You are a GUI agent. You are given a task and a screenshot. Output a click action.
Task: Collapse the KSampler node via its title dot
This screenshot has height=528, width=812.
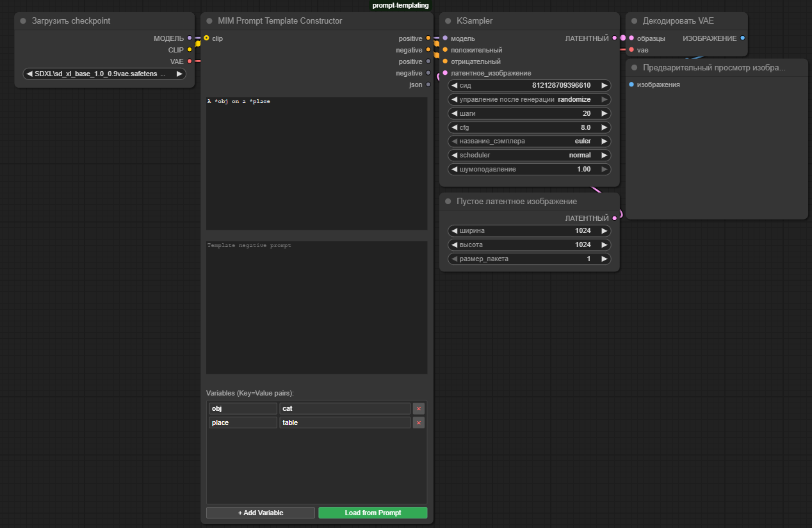pos(448,21)
